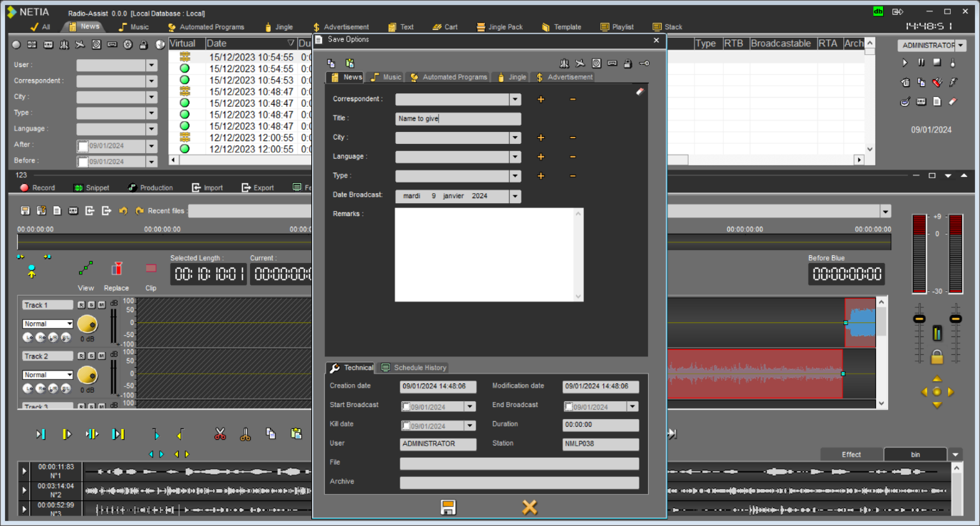Click the Production button
This screenshot has width=980, height=526.
[x=150, y=187]
